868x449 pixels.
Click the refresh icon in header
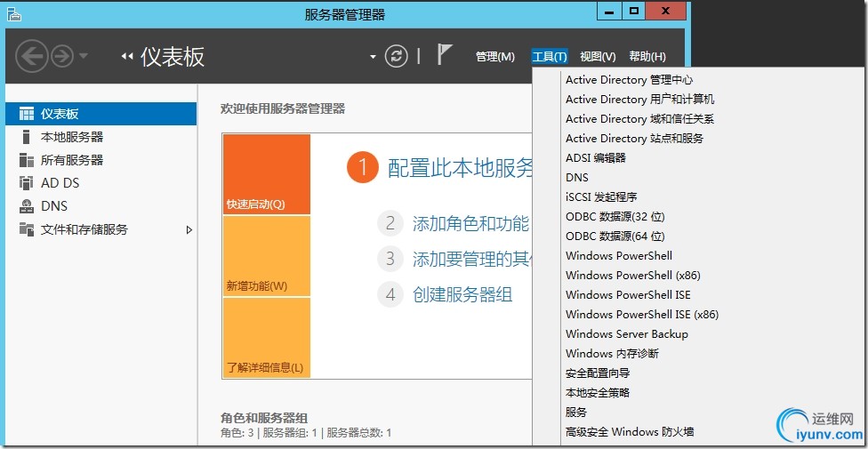point(396,56)
